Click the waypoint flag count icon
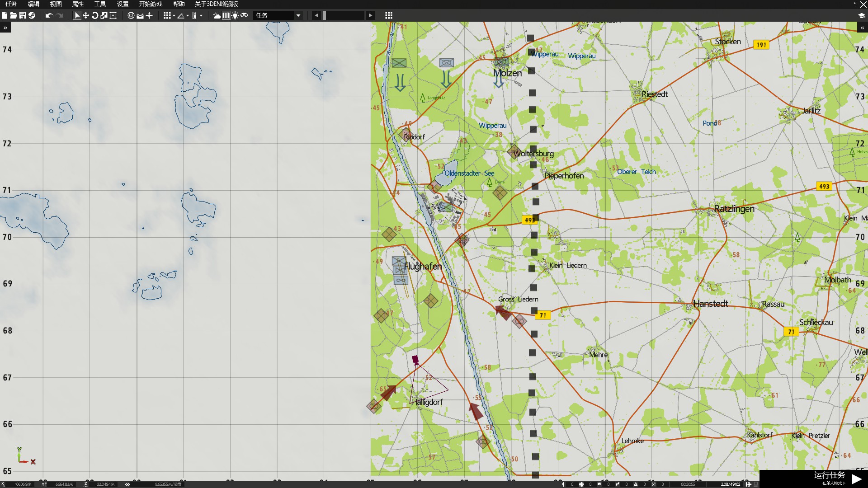Screen dimensions: 868x488 pos(599,484)
